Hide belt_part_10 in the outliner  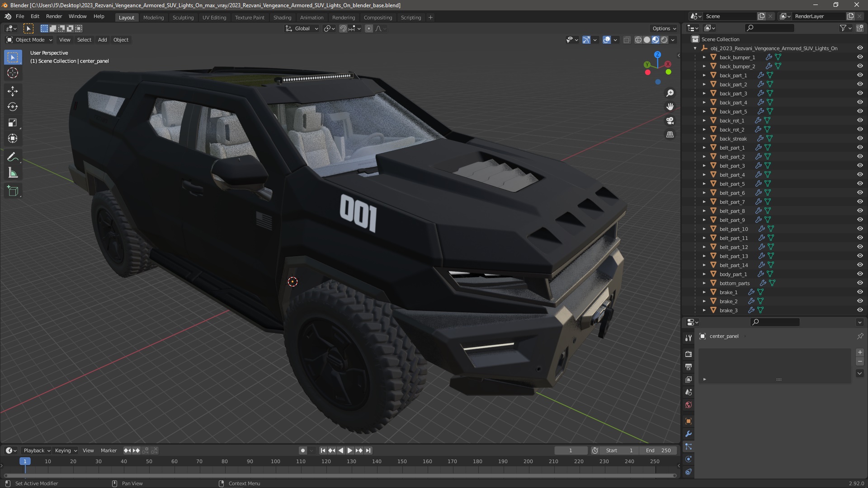pos(860,229)
